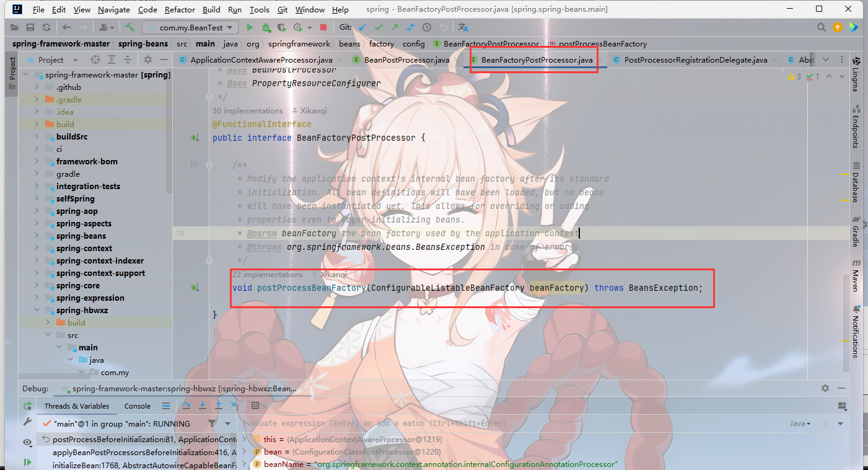Open Project panel gear settings

(x=147, y=60)
